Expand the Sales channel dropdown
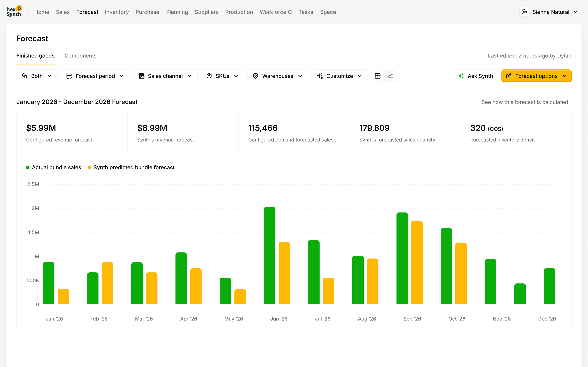The height and width of the screenshot is (367, 588). coord(165,76)
